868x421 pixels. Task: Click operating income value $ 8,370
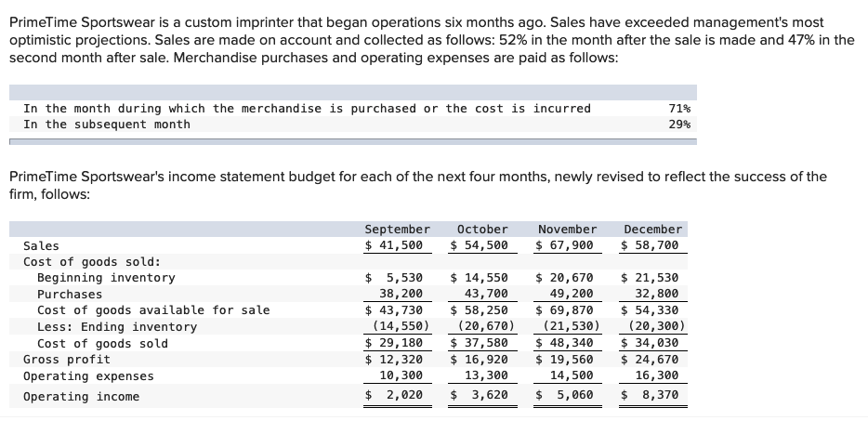pos(650,395)
